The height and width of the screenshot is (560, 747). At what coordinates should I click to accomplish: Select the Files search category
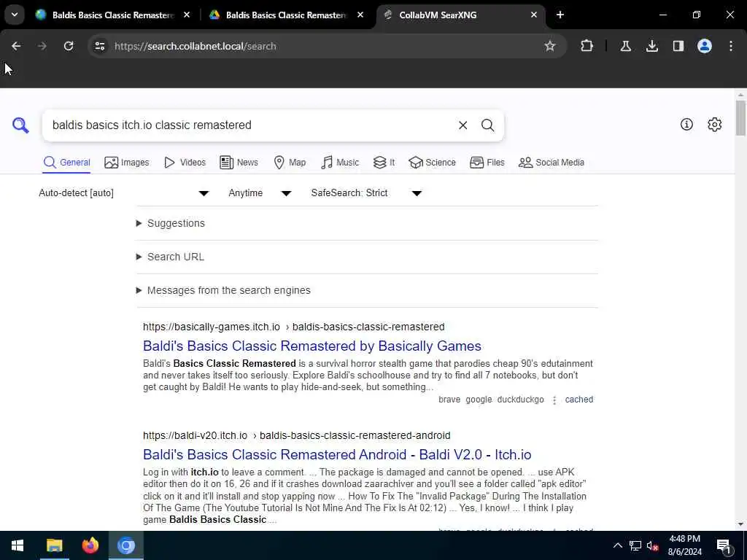[487, 163]
